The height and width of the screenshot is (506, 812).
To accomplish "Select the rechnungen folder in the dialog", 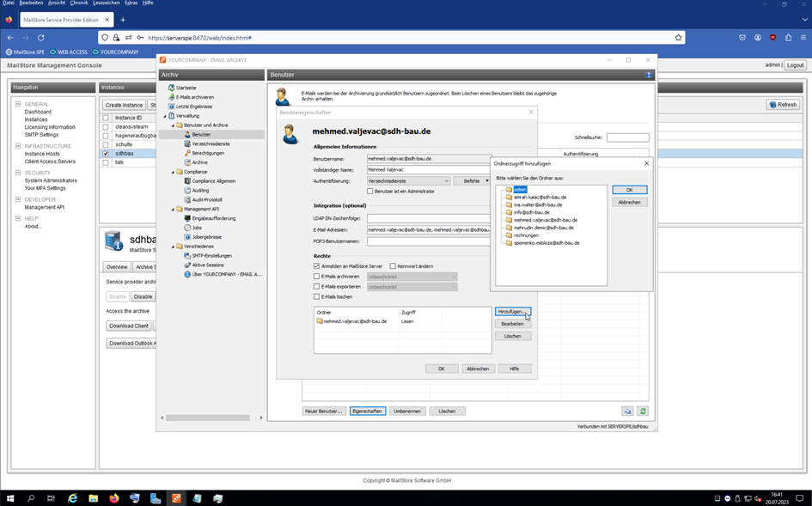I will coord(526,235).
